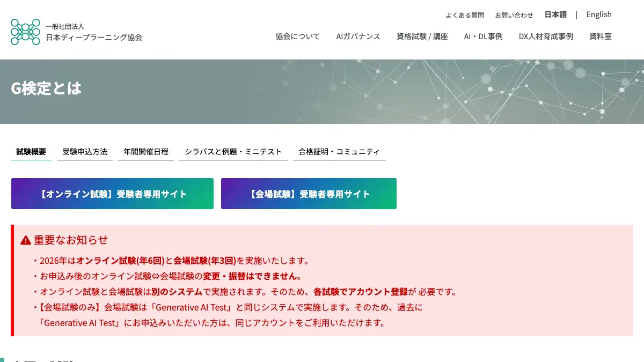The width and height of the screenshot is (644, 362).
Task: Open AI・DL事例 menu
Action: (x=483, y=36)
